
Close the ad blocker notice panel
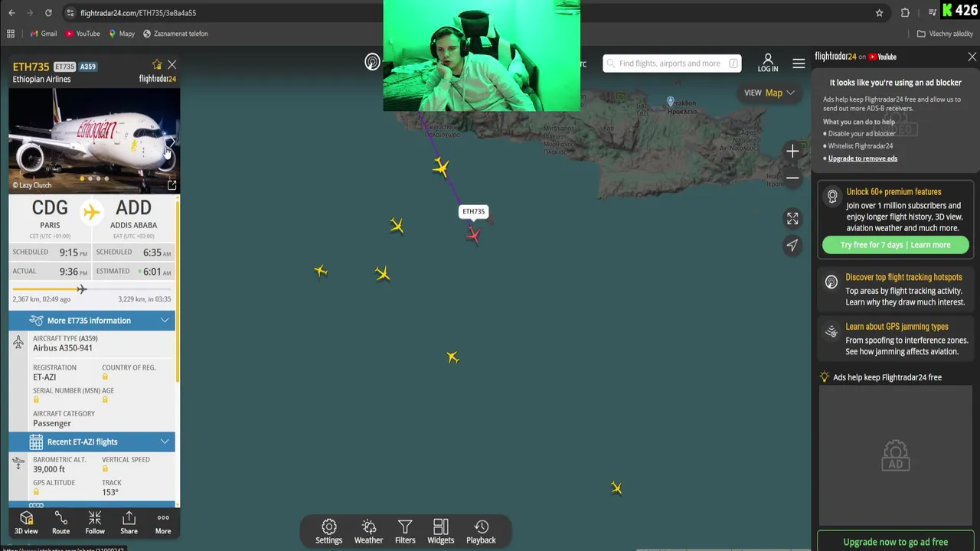(x=972, y=57)
